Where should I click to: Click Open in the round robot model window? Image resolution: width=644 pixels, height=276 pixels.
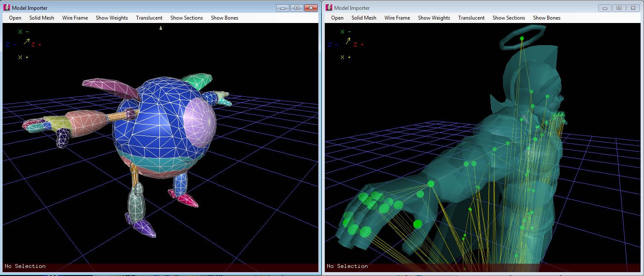(x=15, y=18)
